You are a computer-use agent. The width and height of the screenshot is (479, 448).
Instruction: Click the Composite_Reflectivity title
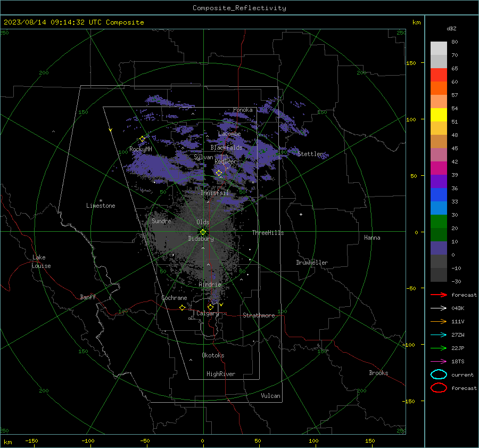click(240, 8)
